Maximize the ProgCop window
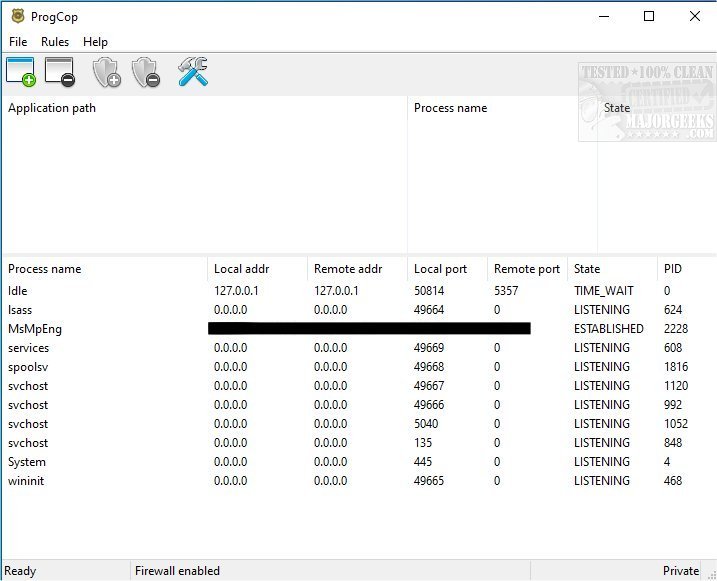Screen dimensions: 717x581 coord(649,16)
